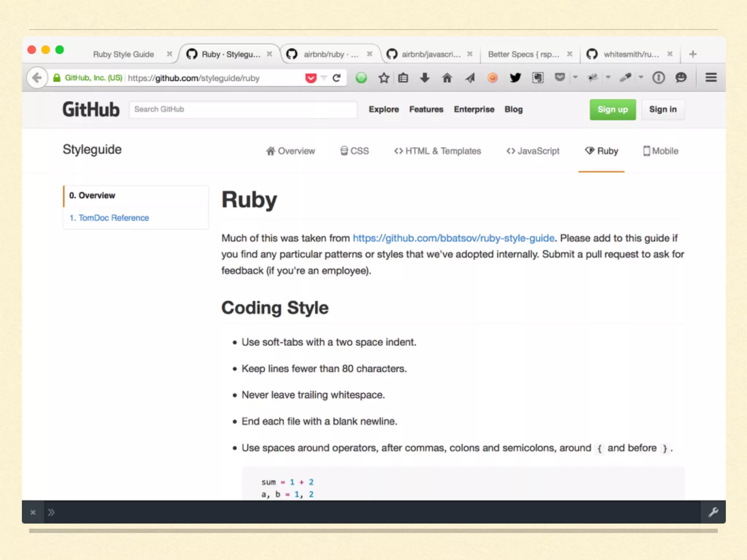Open the hamburger menu
Screen dimensions: 747x560
click(x=711, y=78)
